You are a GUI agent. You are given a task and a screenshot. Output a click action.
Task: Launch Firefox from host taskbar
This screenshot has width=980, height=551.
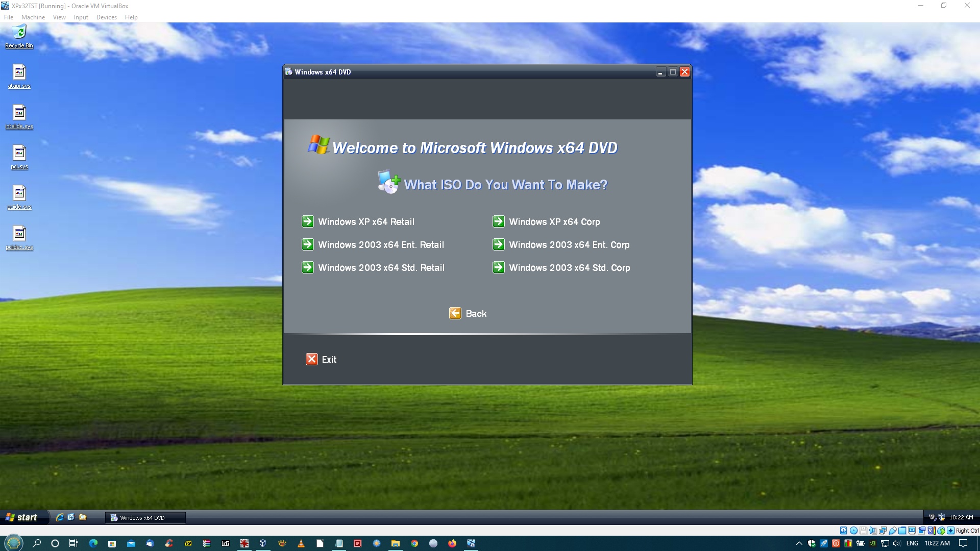[452, 543]
